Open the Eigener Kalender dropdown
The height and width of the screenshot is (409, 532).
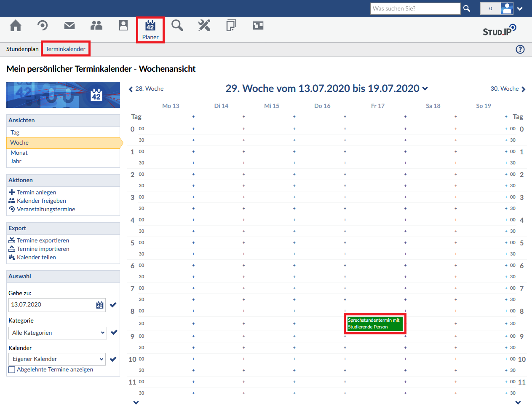coord(57,359)
